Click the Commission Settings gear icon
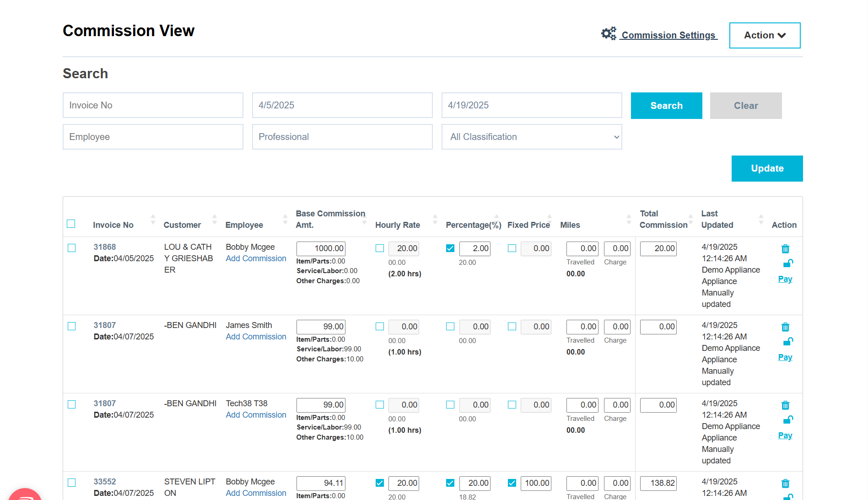868x500 pixels. click(x=609, y=34)
